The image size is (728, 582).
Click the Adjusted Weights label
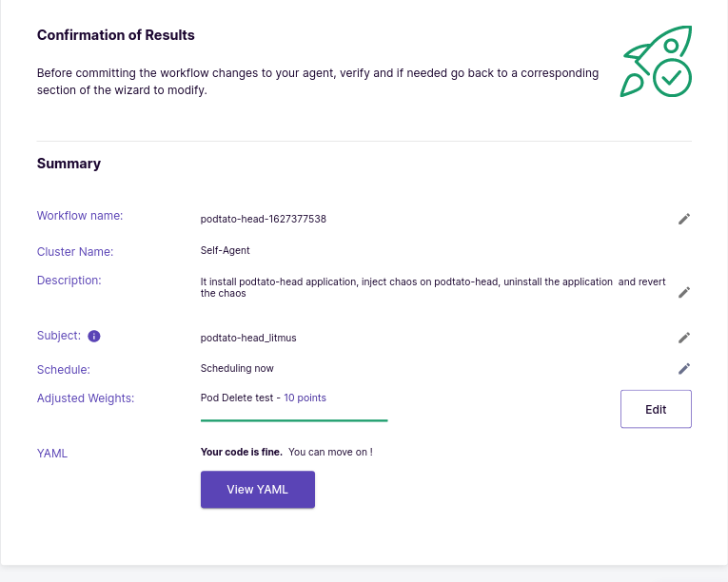click(x=86, y=398)
